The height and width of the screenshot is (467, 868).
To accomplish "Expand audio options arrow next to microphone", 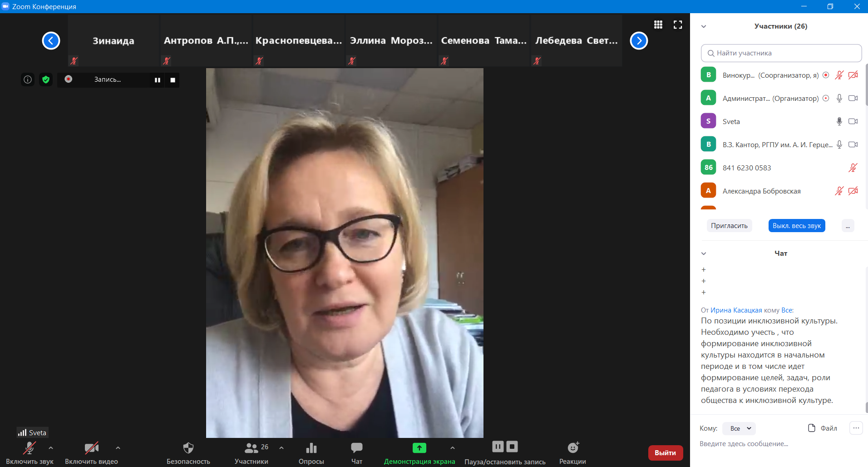I will click(x=51, y=448).
